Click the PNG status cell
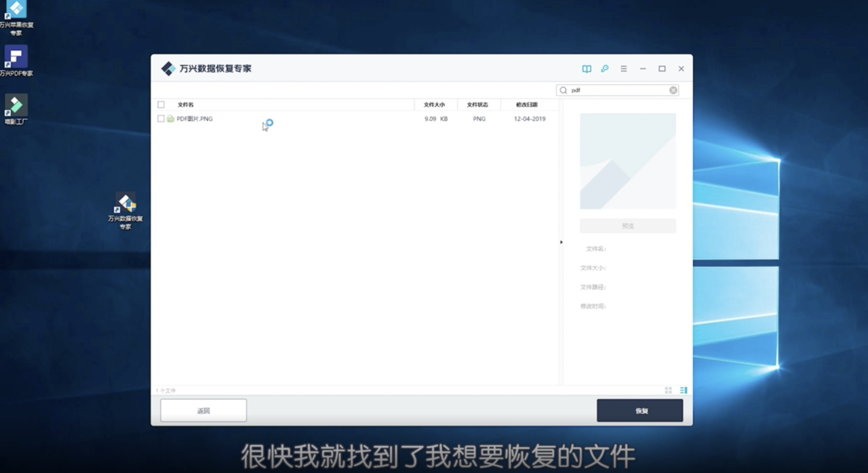868x473 pixels. click(479, 119)
